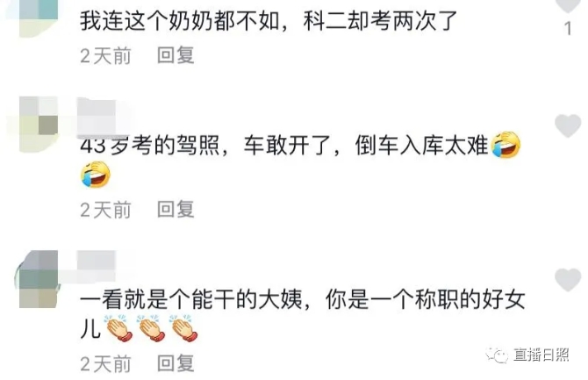Open avatar of the 能干的大姨 commenter

(x=38, y=279)
